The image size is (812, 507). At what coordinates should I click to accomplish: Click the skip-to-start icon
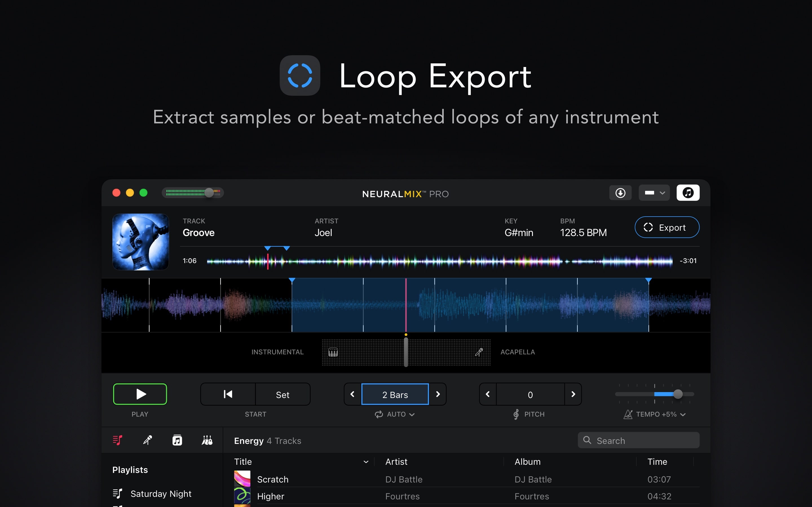click(x=228, y=394)
